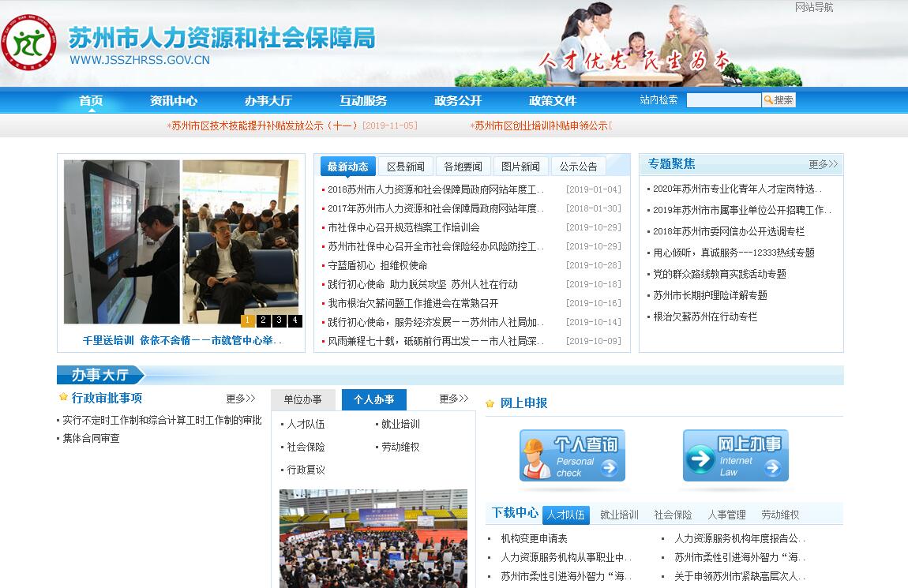Image resolution: width=908 pixels, height=588 pixels.
Task: Show slide 3 of the photo carousel
Action: (280, 320)
